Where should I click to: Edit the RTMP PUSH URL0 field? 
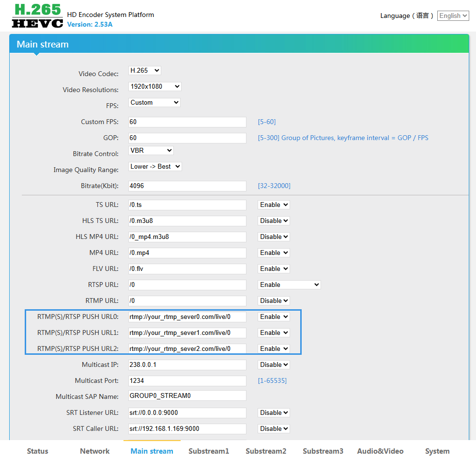[187, 317]
